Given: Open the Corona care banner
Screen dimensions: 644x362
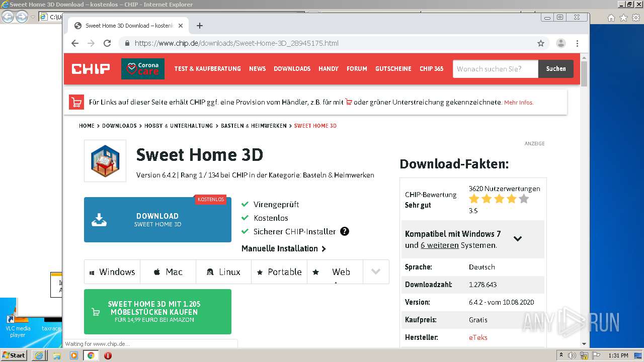Looking at the screenshot, I should click(143, 69).
